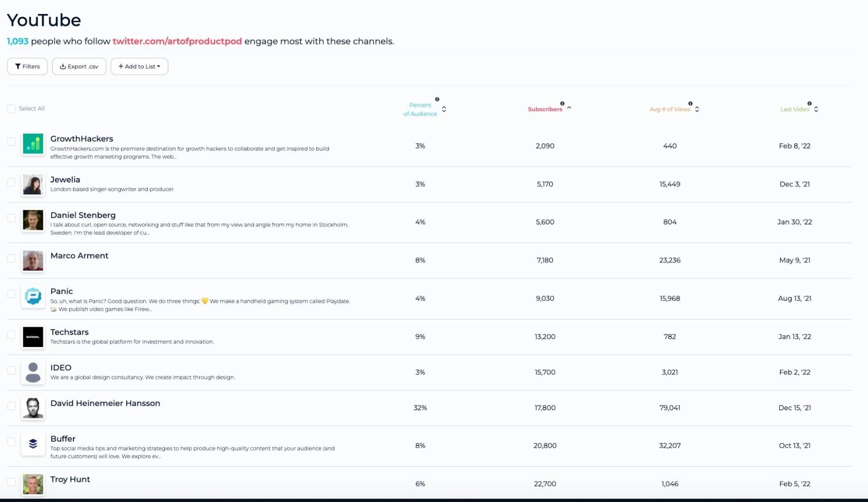Open the GrowthHackers channel logo
This screenshot has height=502, width=868.
click(33, 144)
